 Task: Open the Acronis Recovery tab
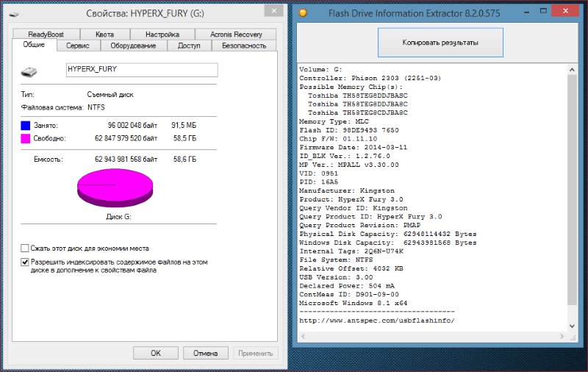[236, 34]
